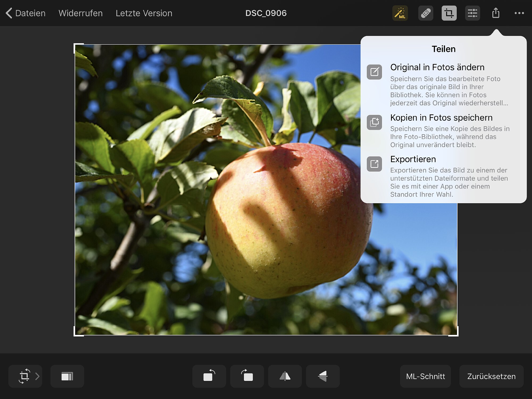Flip the image vertically
The image size is (532, 399).
tap(323, 376)
